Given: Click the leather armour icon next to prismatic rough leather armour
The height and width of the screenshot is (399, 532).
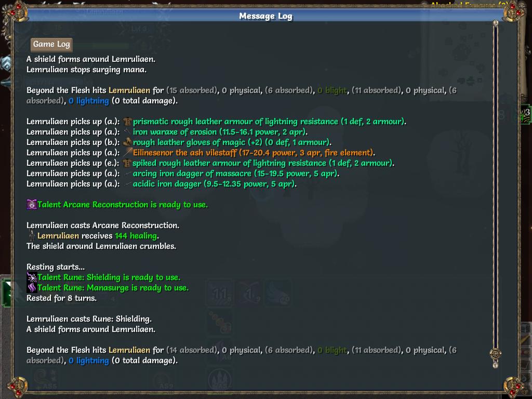Looking at the screenshot, I should coord(127,122).
